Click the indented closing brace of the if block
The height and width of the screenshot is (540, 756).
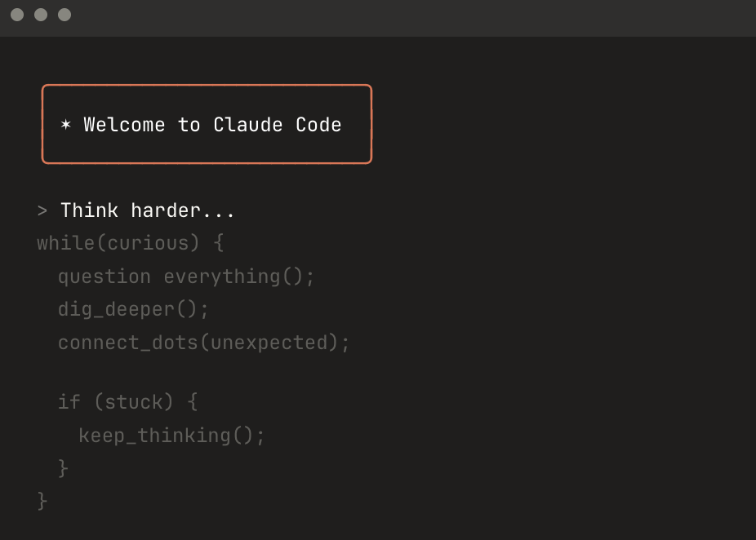63,468
